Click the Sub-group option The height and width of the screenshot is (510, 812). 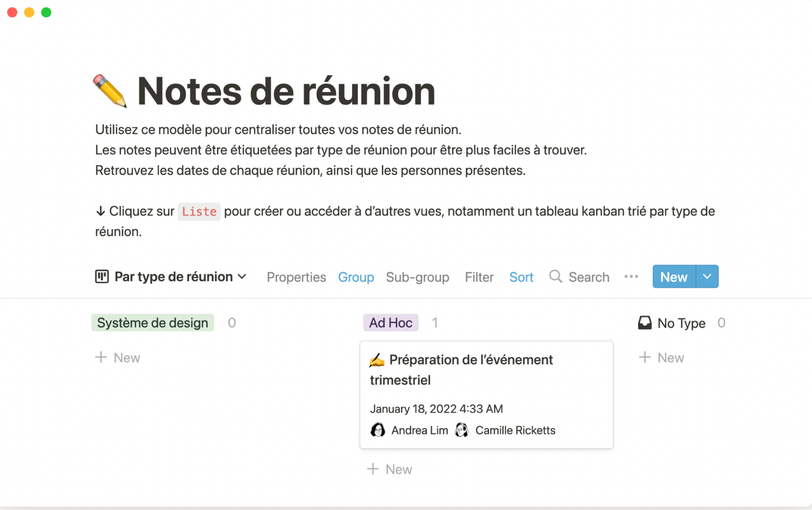point(417,277)
